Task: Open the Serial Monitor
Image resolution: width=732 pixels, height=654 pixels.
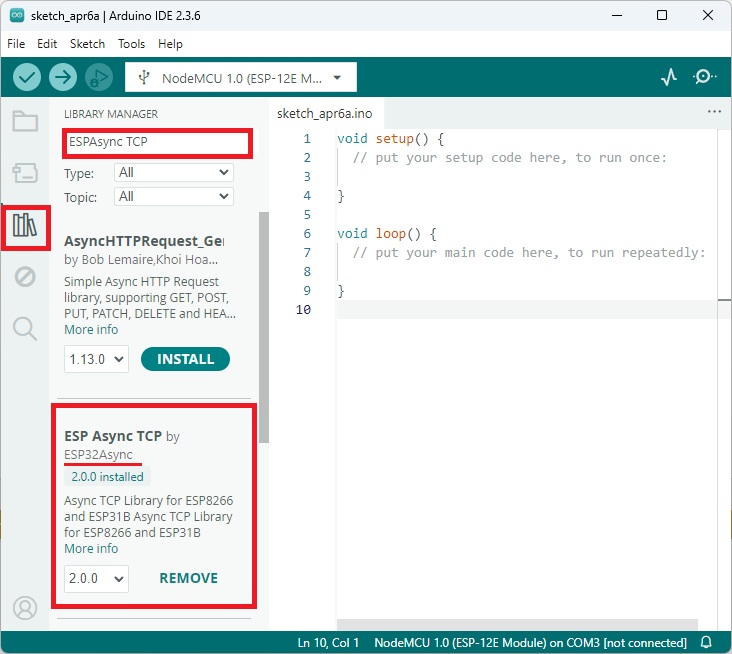Action: pyautogui.click(x=704, y=77)
